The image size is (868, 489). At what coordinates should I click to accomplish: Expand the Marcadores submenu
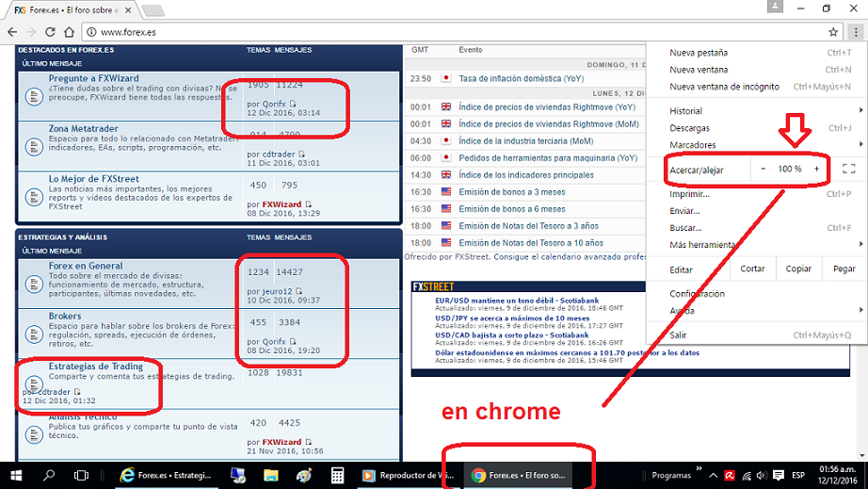(x=693, y=145)
